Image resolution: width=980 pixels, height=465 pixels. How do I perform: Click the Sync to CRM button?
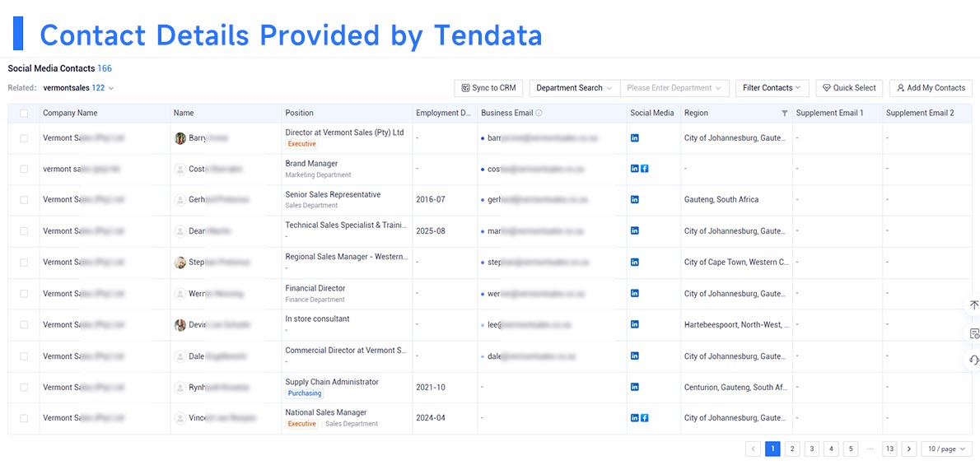(x=488, y=88)
